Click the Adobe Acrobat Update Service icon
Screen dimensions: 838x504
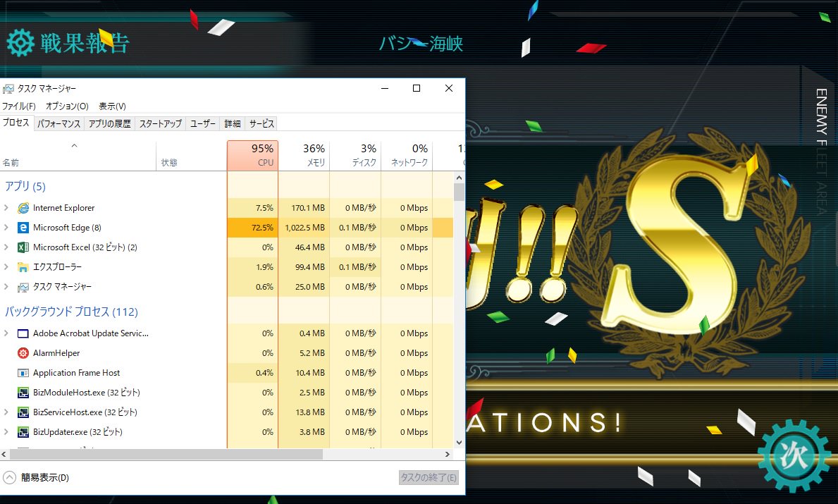pyautogui.click(x=23, y=333)
